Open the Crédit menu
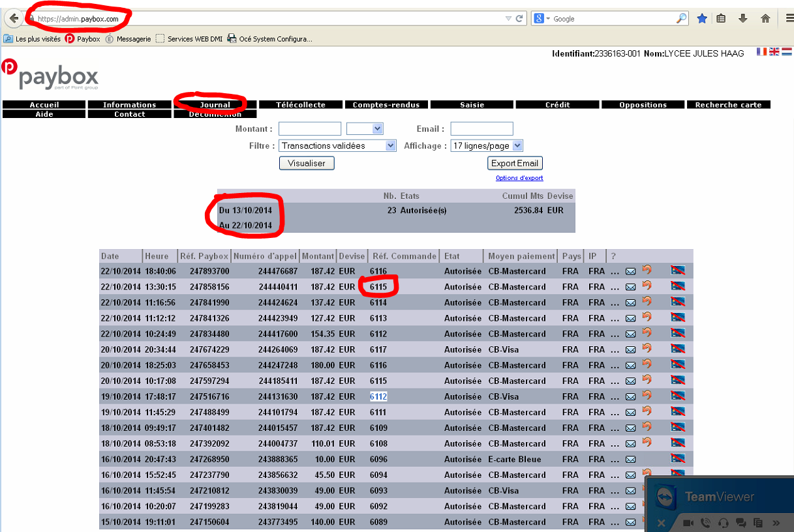 click(558, 105)
